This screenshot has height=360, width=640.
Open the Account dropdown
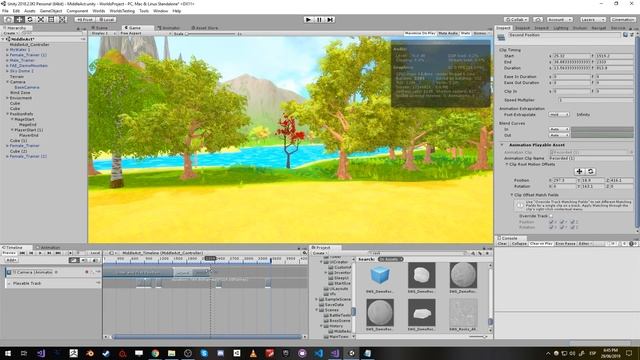pyautogui.click(x=559, y=19)
